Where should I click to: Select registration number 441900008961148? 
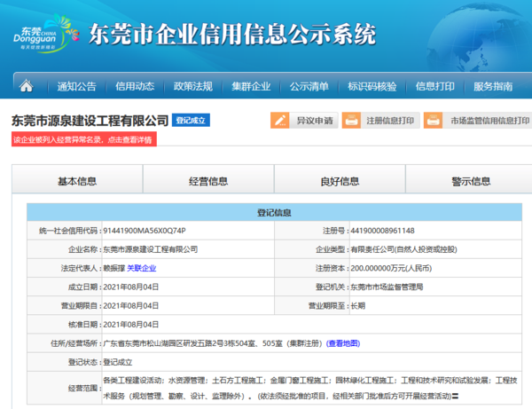[382, 231]
